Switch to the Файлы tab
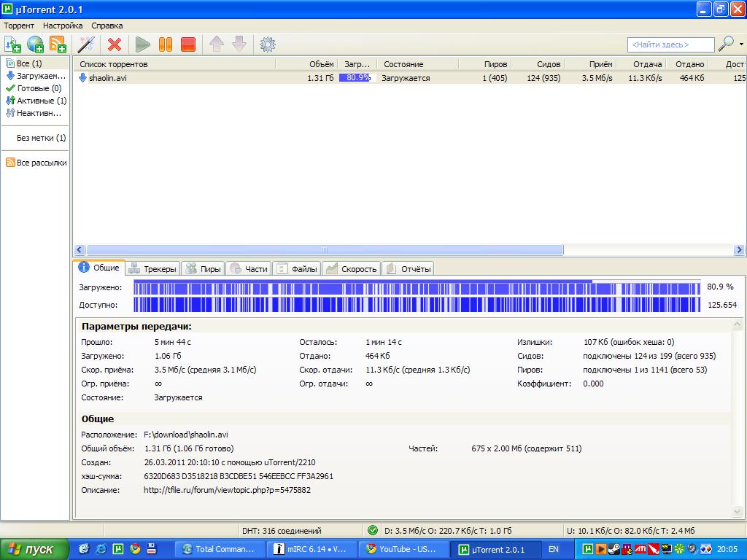 [297, 269]
